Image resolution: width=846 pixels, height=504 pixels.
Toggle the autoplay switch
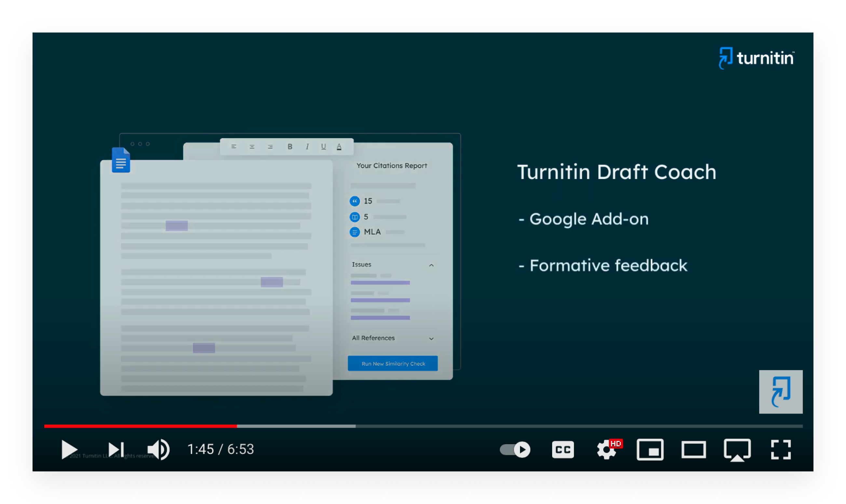[x=515, y=449]
